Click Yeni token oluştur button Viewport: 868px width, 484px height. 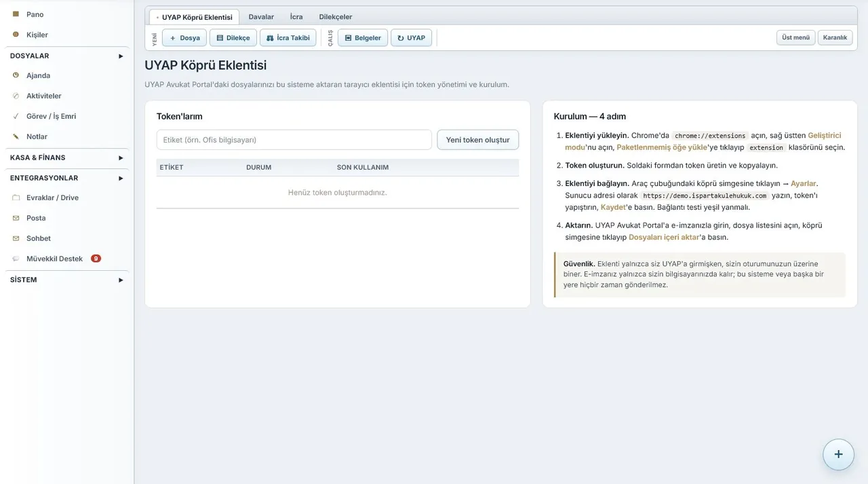477,140
